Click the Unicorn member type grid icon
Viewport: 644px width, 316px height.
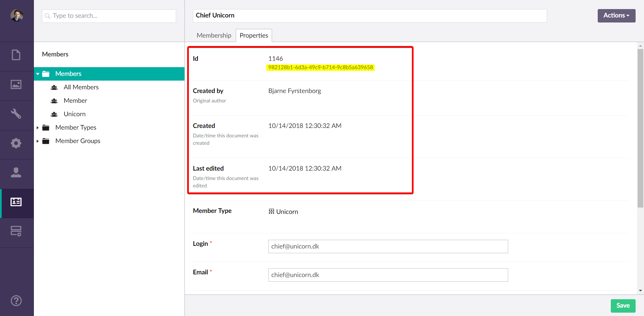point(271,211)
